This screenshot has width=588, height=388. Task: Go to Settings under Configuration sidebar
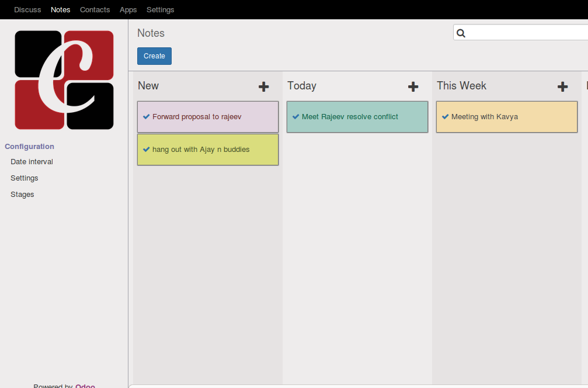(24, 178)
